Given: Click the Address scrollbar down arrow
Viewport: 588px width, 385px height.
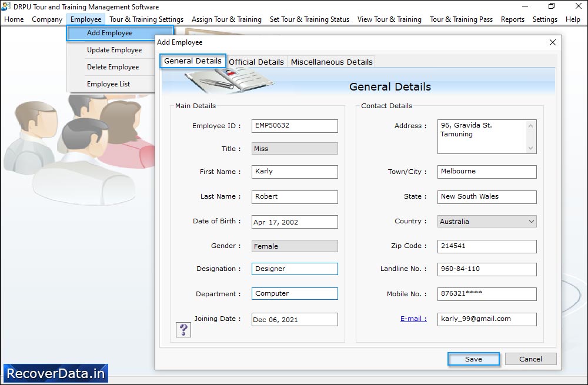Looking at the screenshot, I should (530, 148).
